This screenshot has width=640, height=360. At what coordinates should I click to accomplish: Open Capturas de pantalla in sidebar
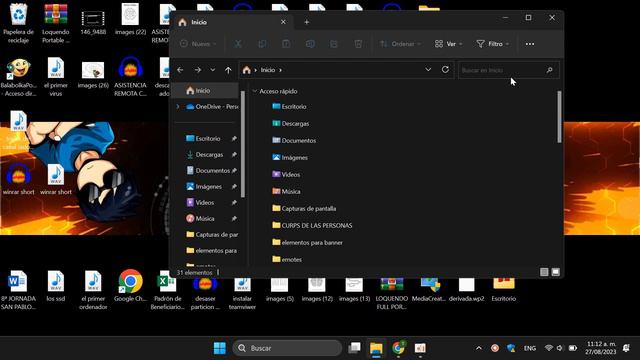[x=212, y=234]
